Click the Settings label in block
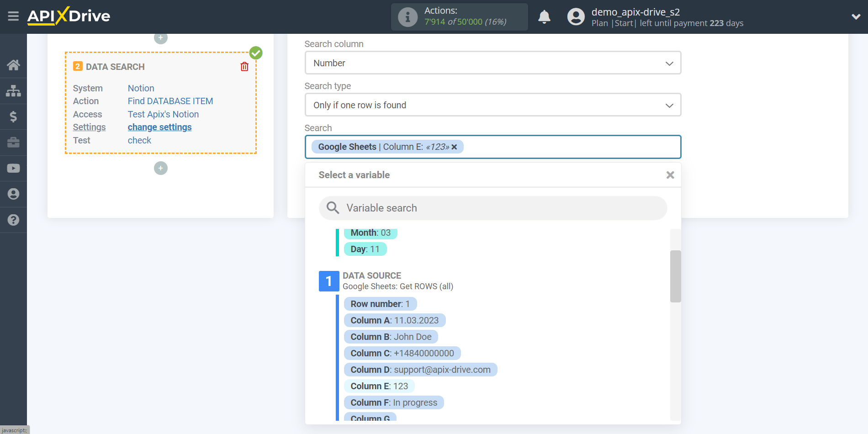The width and height of the screenshot is (868, 434). pos(89,127)
